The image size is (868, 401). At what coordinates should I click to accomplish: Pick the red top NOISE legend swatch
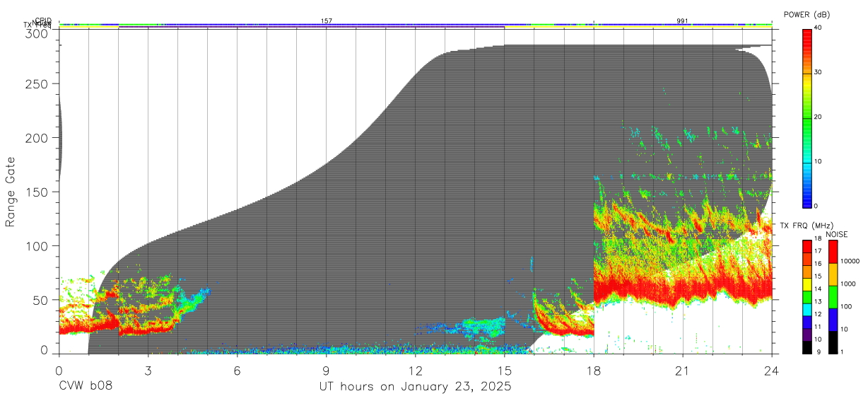833,251
